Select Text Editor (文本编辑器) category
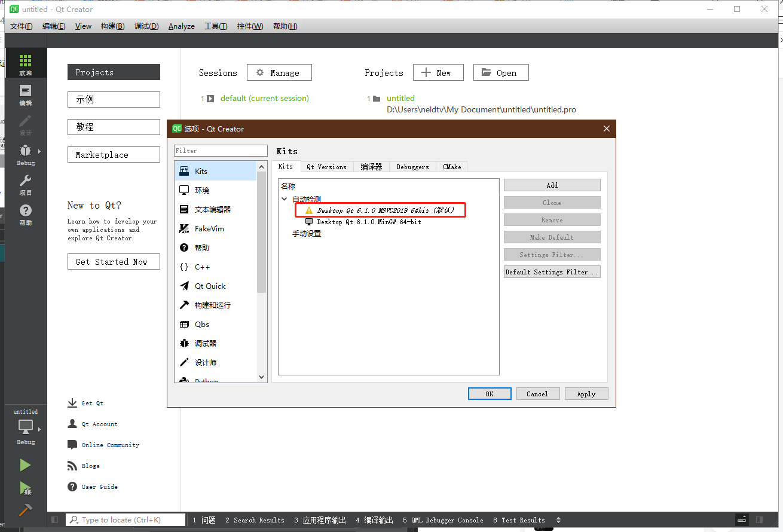This screenshot has width=783, height=532. 216,209
